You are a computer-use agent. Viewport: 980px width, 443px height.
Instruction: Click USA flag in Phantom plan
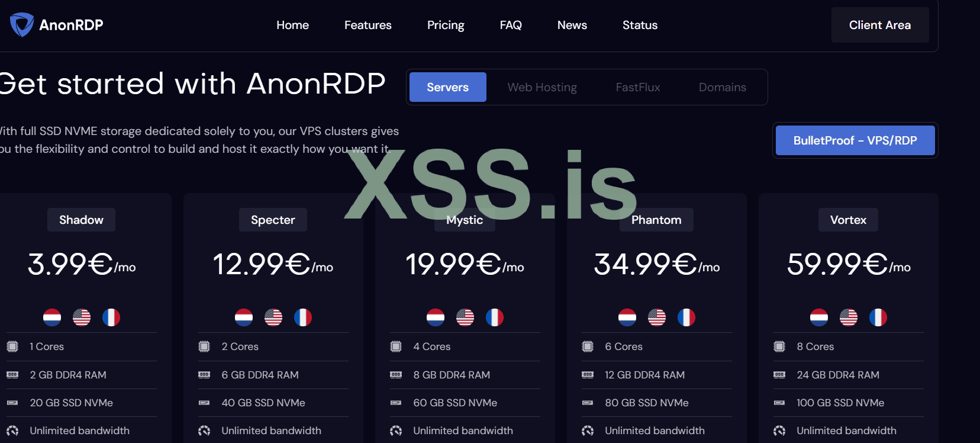click(657, 317)
